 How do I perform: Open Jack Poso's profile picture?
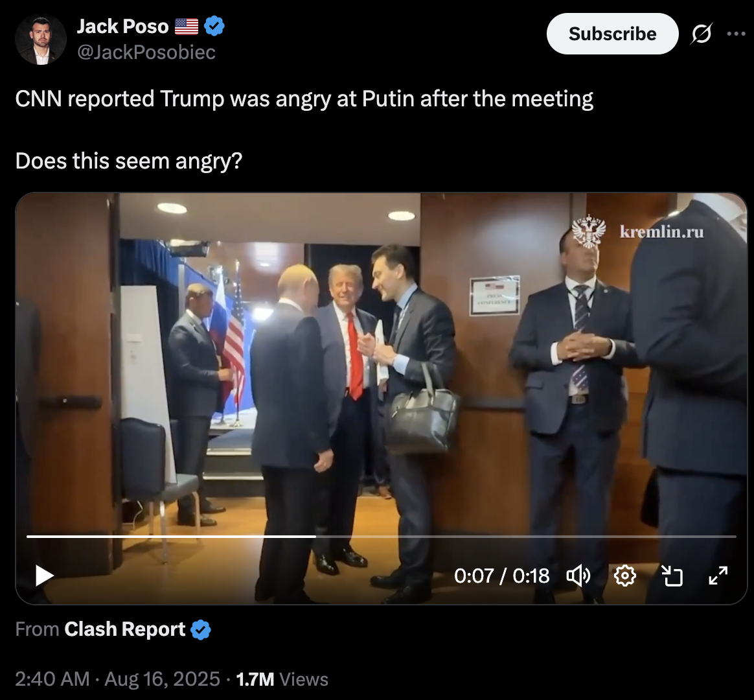(x=41, y=40)
